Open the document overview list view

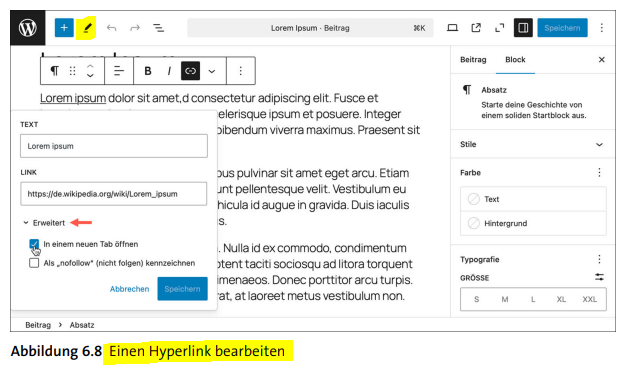[x=158, y=28]
